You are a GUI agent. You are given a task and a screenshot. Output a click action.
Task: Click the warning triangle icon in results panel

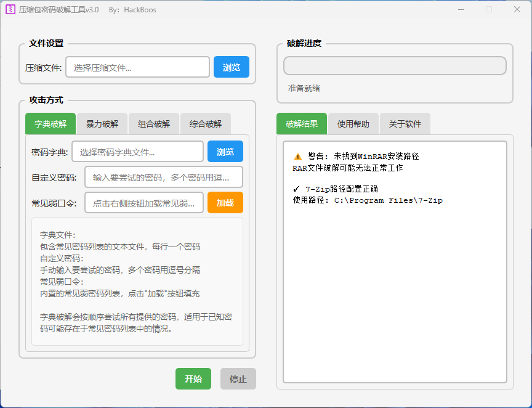point(299,157)
